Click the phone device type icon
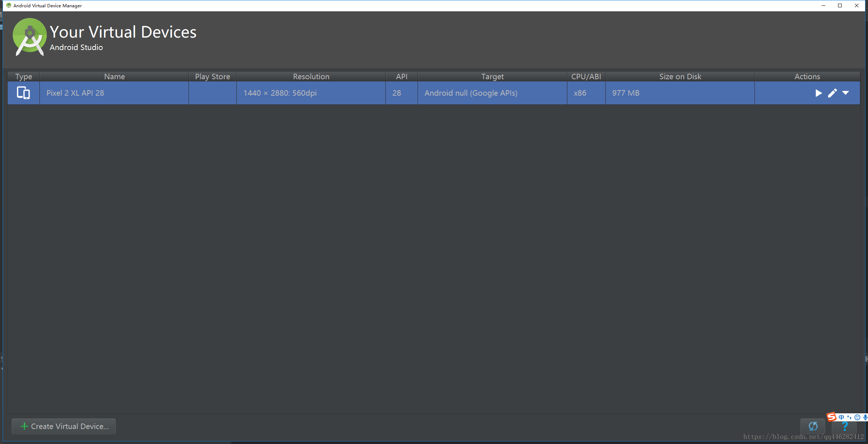The height and width of the screenshot is (444, 868). [x=23, y=93]
